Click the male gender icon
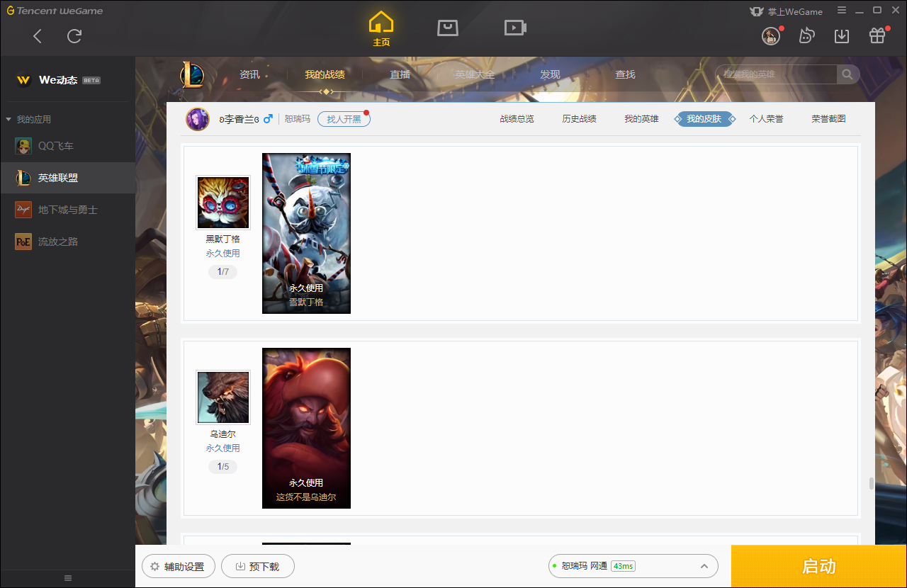This screenshot has width=907, height=588. [267, 119]
